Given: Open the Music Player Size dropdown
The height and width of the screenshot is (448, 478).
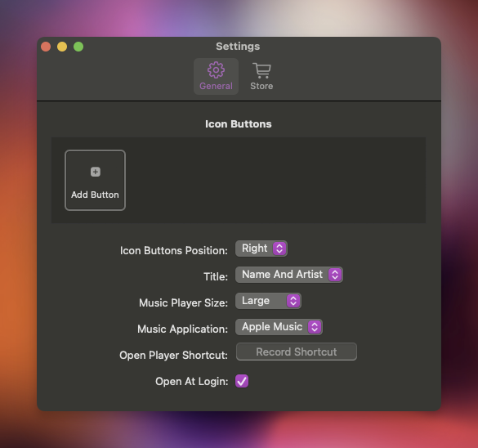Looking at the screenshot, I should [x=268, y=301].
